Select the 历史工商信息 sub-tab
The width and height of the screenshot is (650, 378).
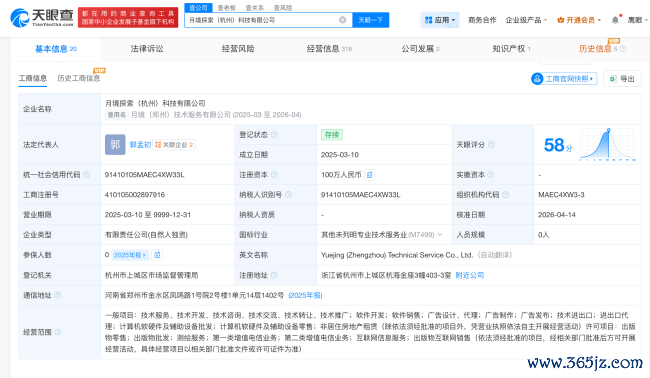click(x=78, y=78)
